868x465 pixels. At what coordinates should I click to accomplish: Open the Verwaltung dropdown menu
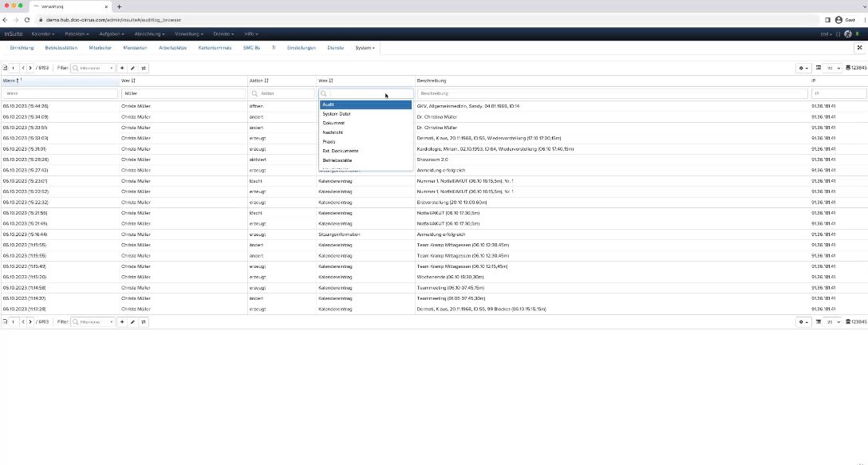click(x=189, y=33)
